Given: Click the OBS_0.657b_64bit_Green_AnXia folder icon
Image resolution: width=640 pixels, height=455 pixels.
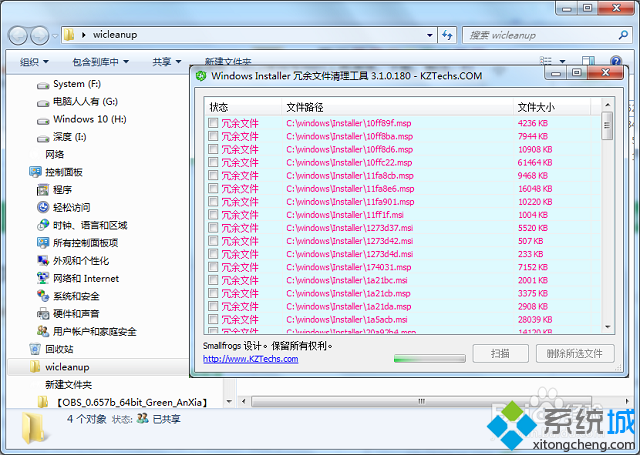Looking at the screenshot, I should pos(42,402).
